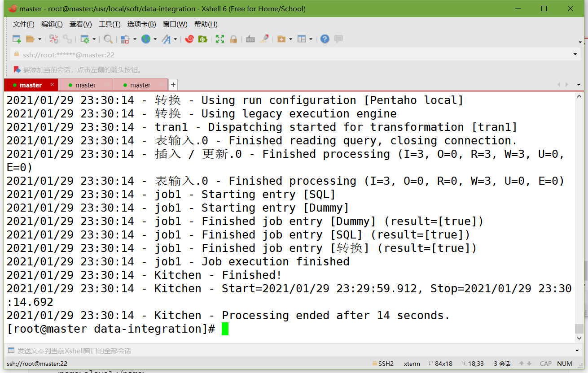Open the 编辑(E) menu
The image size is (588, 373).
52,24
